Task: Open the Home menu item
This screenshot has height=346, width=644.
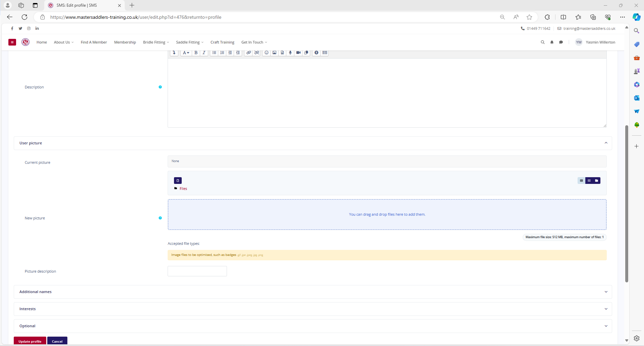Action: pos(42,42)
